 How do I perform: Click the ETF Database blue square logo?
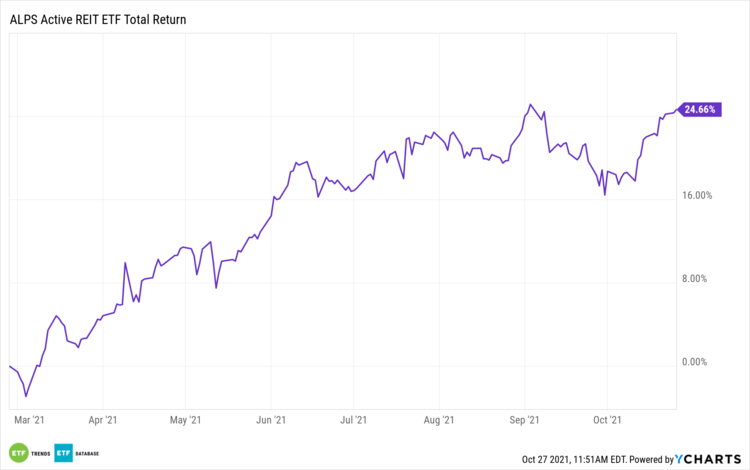click(x=64, y=451)
